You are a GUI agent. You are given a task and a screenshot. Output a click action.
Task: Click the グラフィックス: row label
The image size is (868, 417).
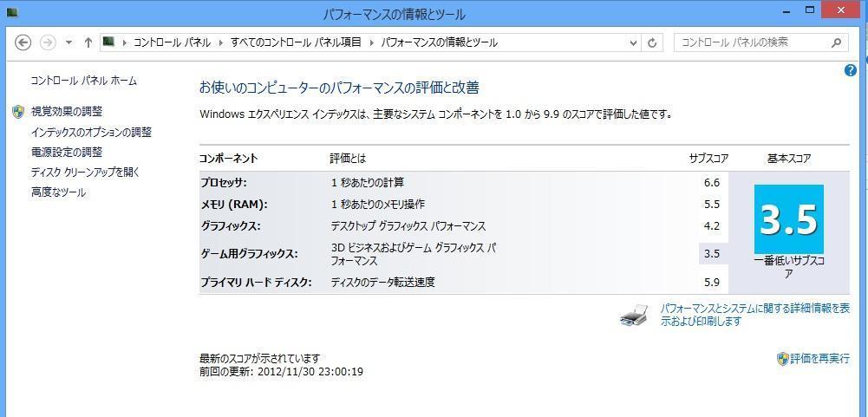click(x=230, y=226)
